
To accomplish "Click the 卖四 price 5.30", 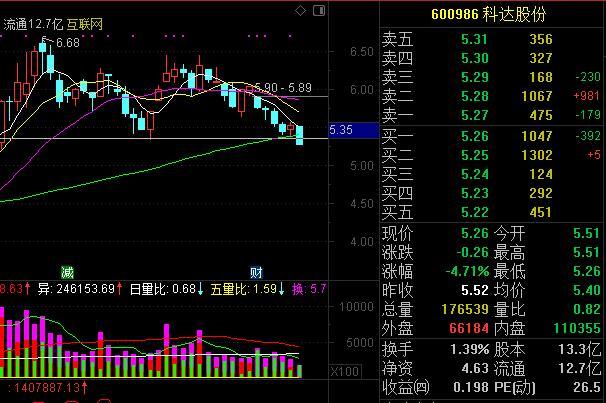I will click(x=475, y=58).
